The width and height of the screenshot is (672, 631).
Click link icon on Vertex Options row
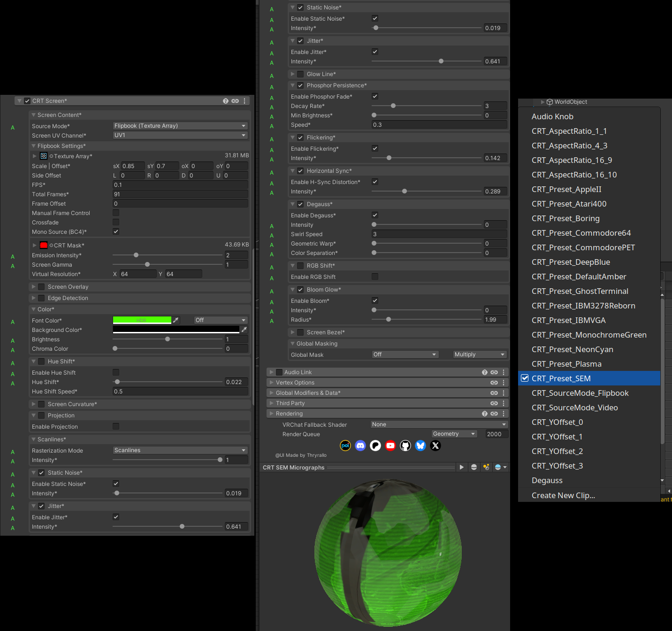494,383
